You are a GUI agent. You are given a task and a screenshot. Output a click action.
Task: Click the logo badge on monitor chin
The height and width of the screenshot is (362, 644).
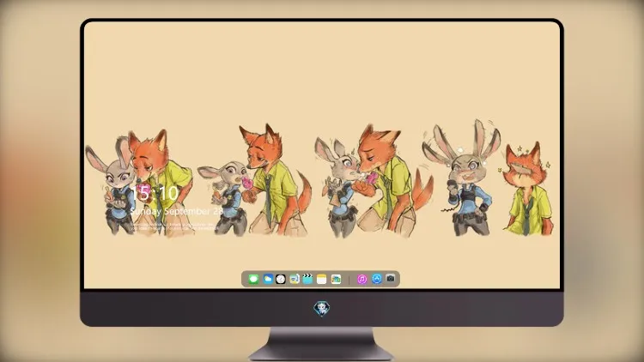pyautogui.click(x=322, y=309)
